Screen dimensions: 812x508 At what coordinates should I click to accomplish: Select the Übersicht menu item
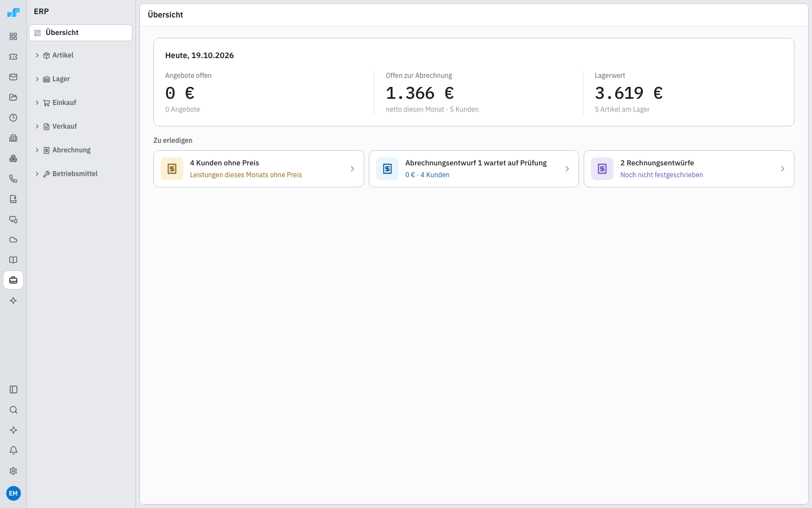pos(81,33)
